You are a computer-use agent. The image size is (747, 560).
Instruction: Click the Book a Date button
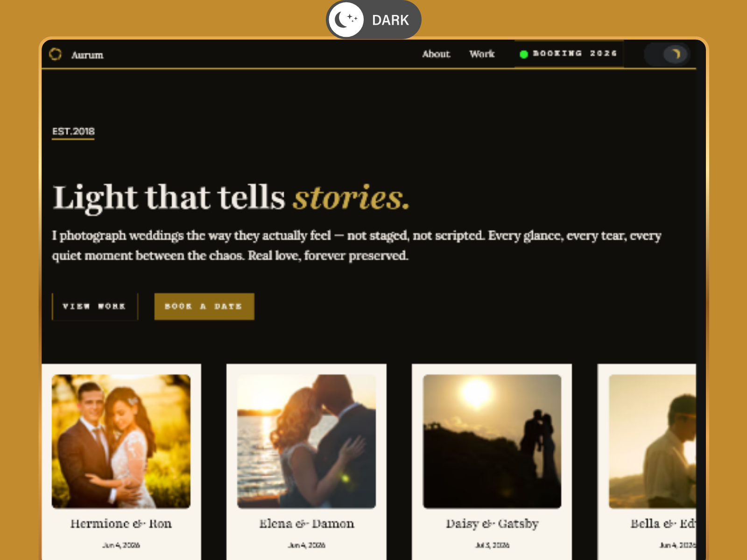click(x=204, y=307)
